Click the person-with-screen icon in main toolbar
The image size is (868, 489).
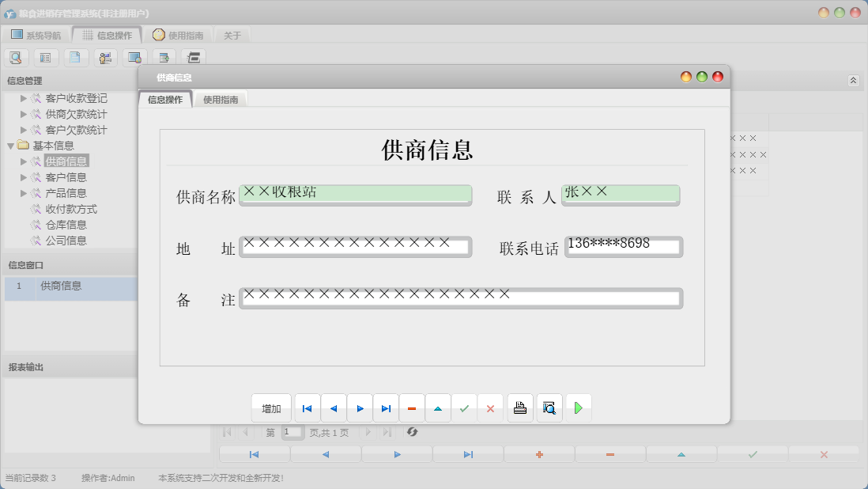click(x=105, y=57)
